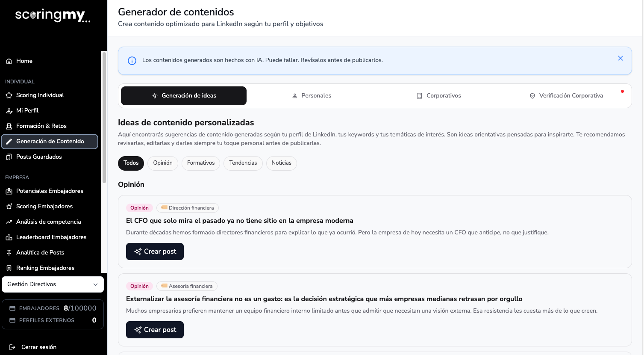Viewport: 644px width, 355px height.
Task: Click the Cerrar sesión logout icon
Action: [12, 347]
